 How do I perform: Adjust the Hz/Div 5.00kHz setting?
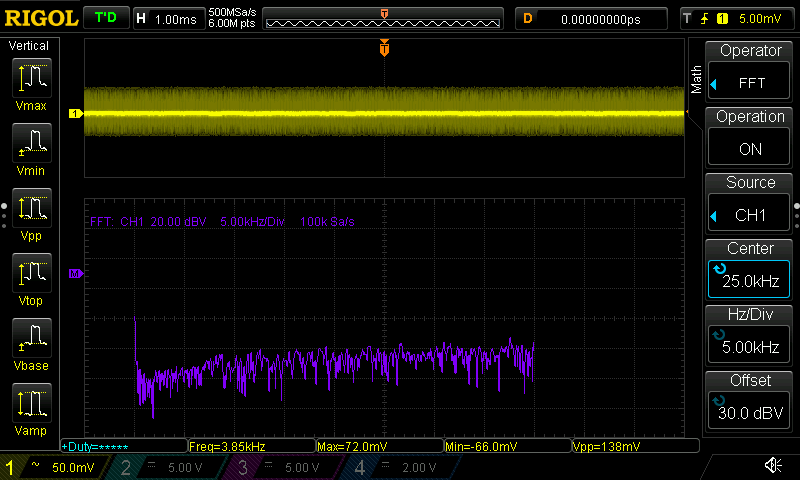[x=749, y=346]
